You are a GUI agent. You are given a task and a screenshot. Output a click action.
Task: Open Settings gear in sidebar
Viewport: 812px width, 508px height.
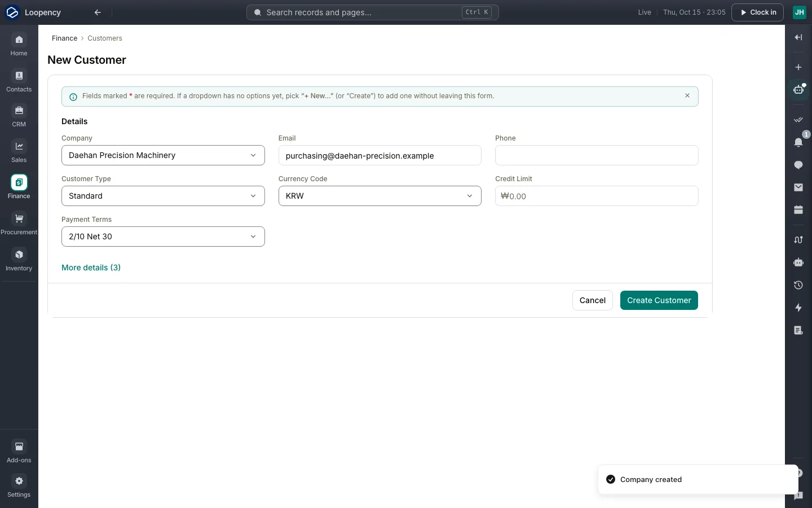19,487
